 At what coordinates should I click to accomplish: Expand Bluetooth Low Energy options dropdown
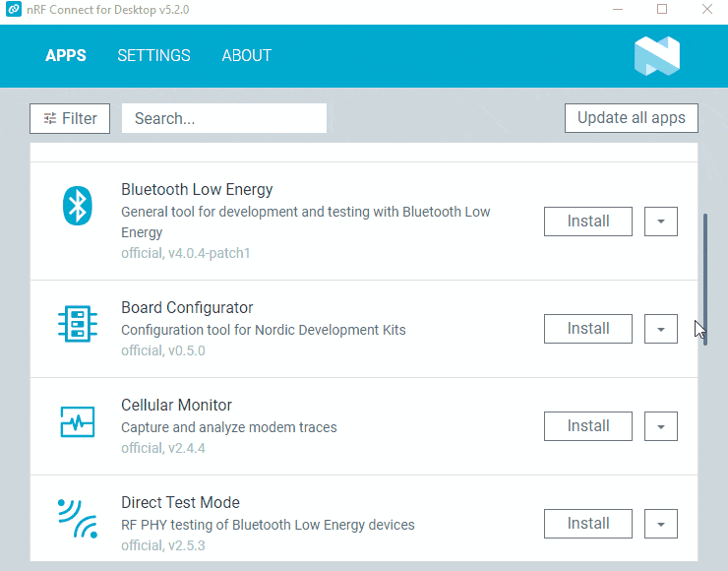[661, 222]
